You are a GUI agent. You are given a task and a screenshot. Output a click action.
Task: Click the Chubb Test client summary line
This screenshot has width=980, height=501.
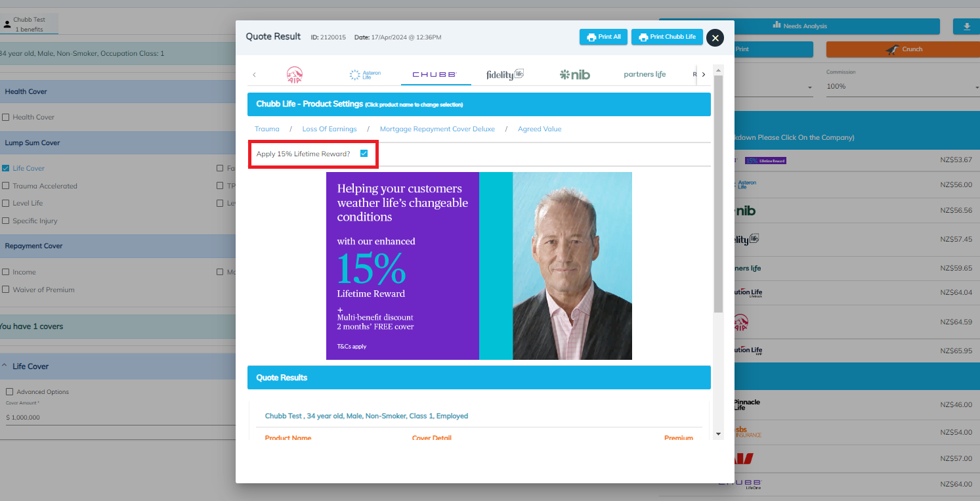(366, 416)
